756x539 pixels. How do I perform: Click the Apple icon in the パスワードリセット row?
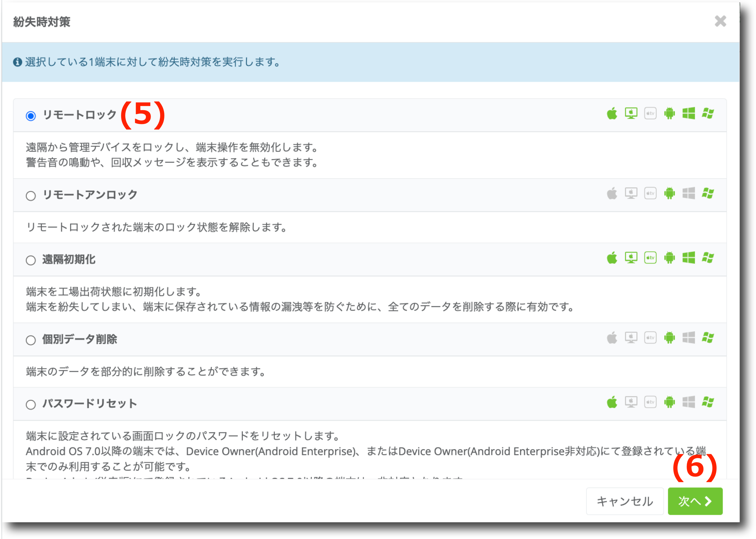tap(612, 402)
